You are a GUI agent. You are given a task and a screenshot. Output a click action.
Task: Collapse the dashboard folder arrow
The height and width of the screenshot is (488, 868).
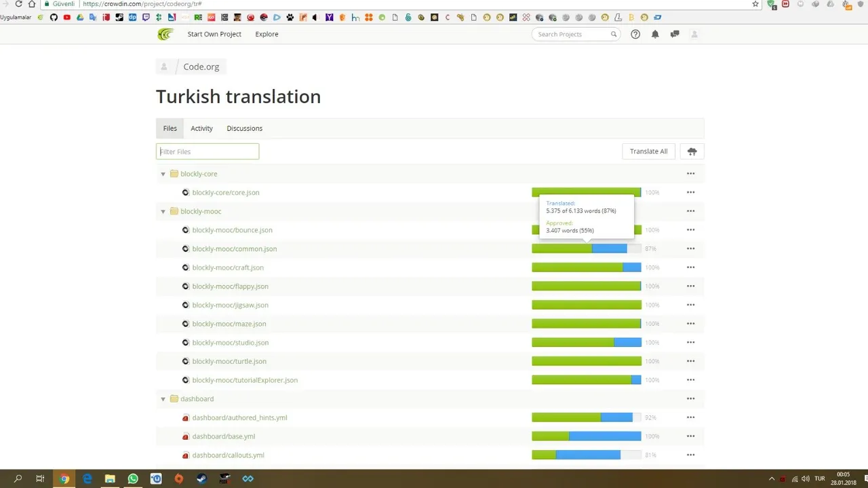(163, 399)
